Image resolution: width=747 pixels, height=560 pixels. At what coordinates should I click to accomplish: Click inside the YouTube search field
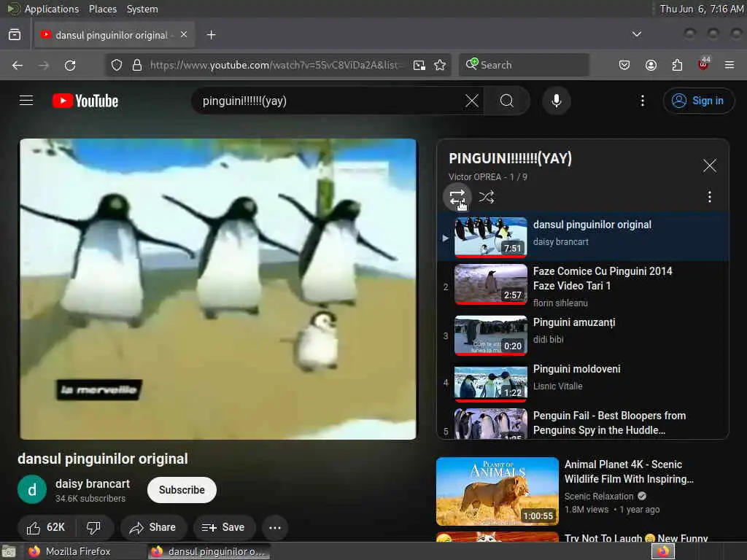coord(329,101)
